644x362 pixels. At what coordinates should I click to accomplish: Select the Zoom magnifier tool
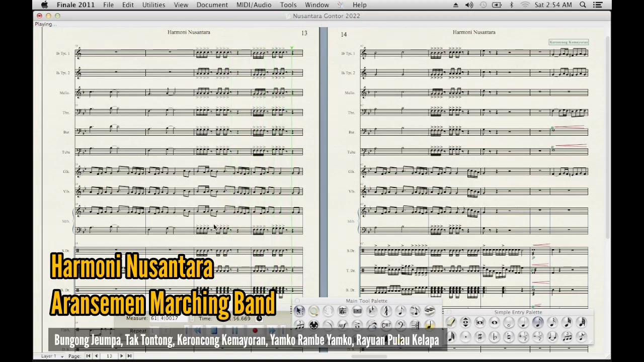(x=313, y=311)
